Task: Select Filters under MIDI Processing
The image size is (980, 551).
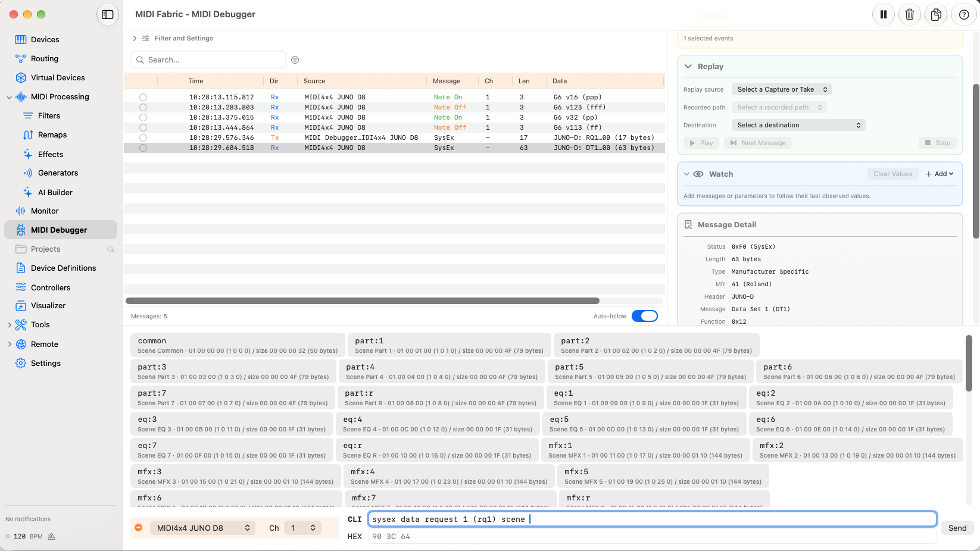Action: pyautogui.click(x=49, y=115)
